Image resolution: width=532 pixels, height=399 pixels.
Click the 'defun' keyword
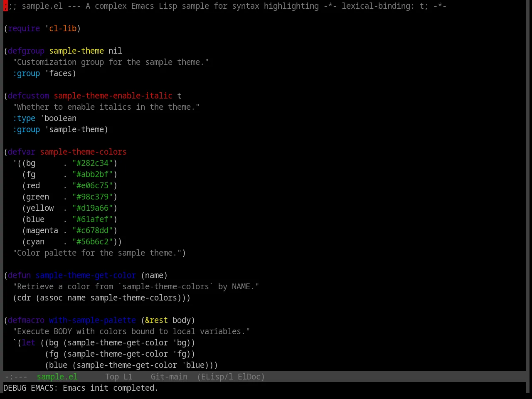[20, 275]
